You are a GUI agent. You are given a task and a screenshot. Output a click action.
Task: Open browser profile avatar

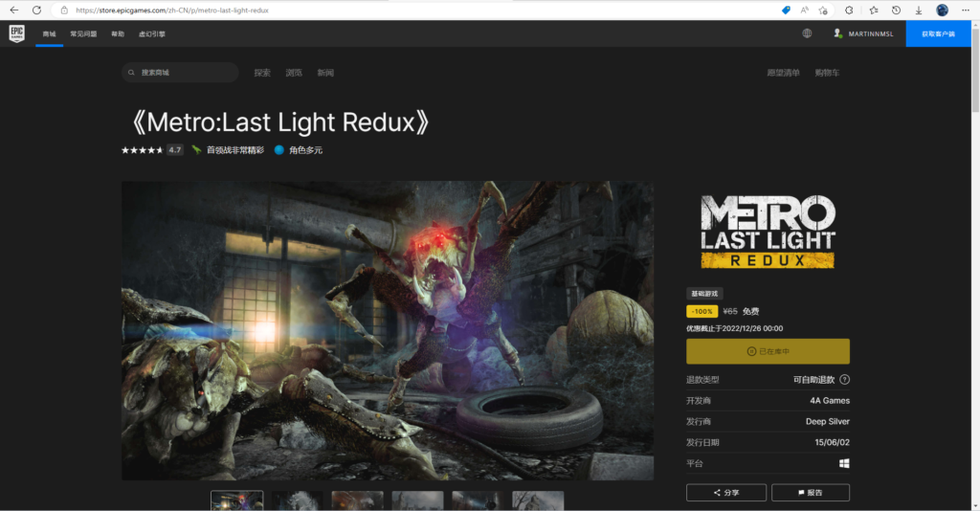coord(942,10)
